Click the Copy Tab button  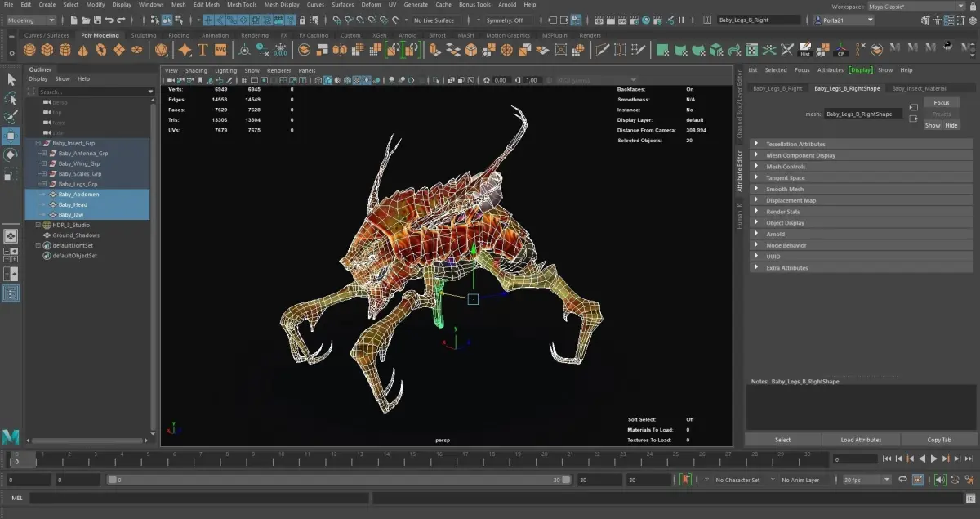pyautogui.click(x=939, y=440)
